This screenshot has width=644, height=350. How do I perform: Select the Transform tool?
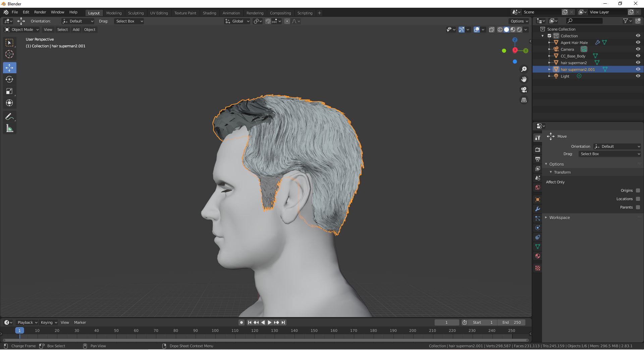pyautogui.click(x=9, y=103)
